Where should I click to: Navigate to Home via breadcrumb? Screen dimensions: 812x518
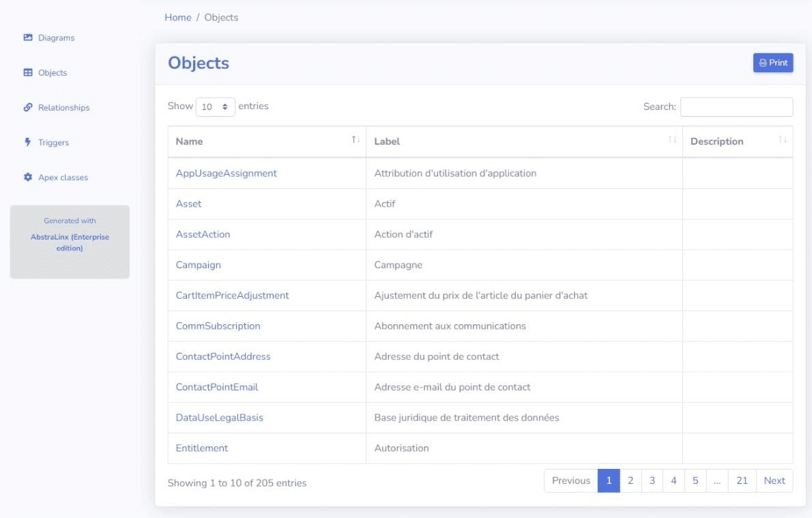[177, 18]
